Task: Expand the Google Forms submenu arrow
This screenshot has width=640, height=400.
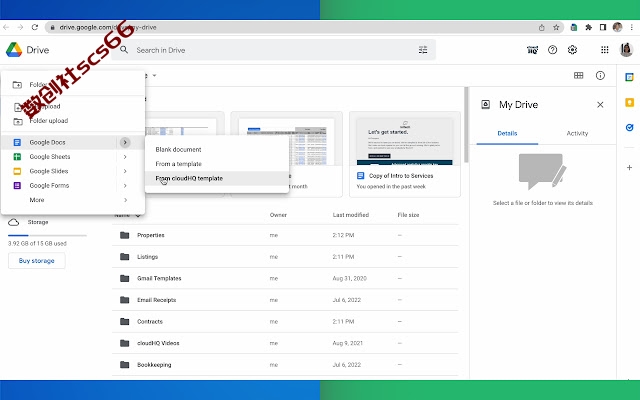Action: (x=125, y=186)
